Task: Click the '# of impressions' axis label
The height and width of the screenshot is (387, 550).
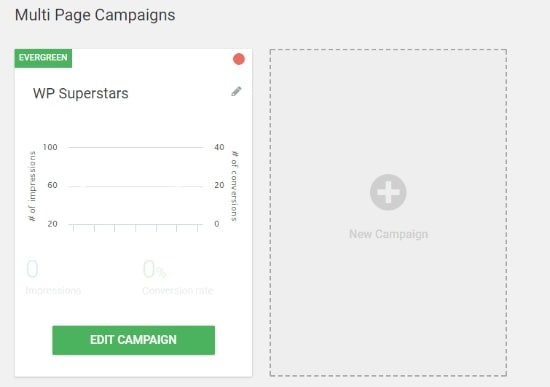Action: pos(32,186)
